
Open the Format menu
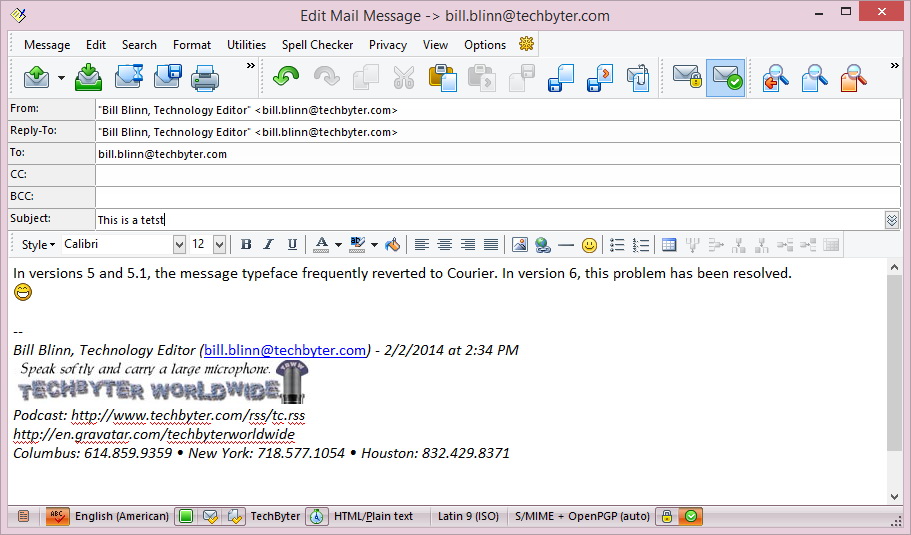pyautogui.click(x=192, y=45)
